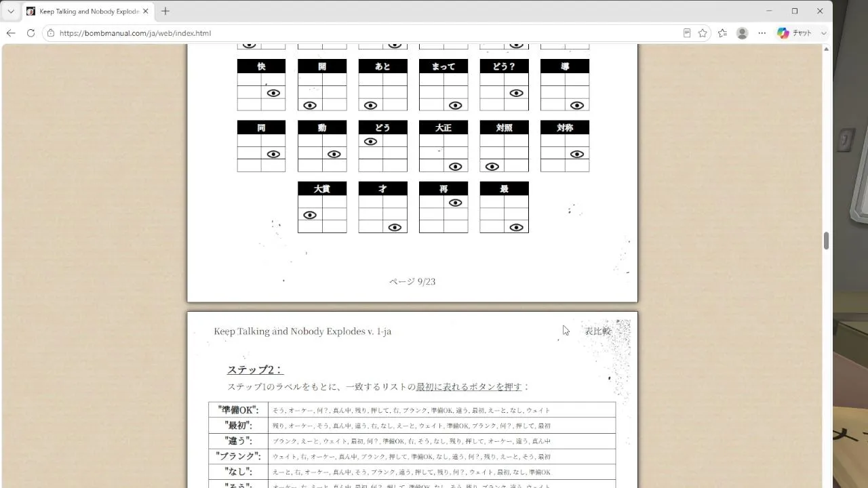The width and height of the screenshot is (868, 488).
Task: Click the 開 grid header
Action: [x=322, y=66]
